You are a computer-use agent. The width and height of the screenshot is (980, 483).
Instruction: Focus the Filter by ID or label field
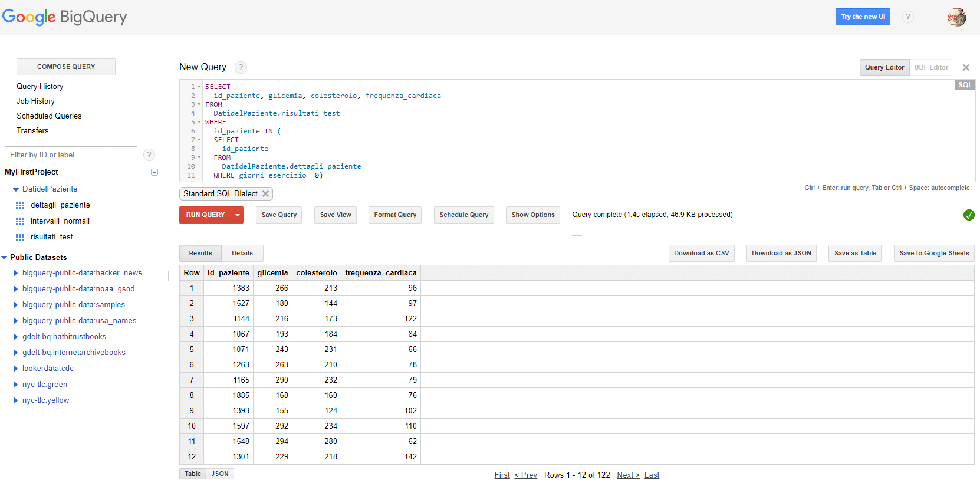pos(71,155)
